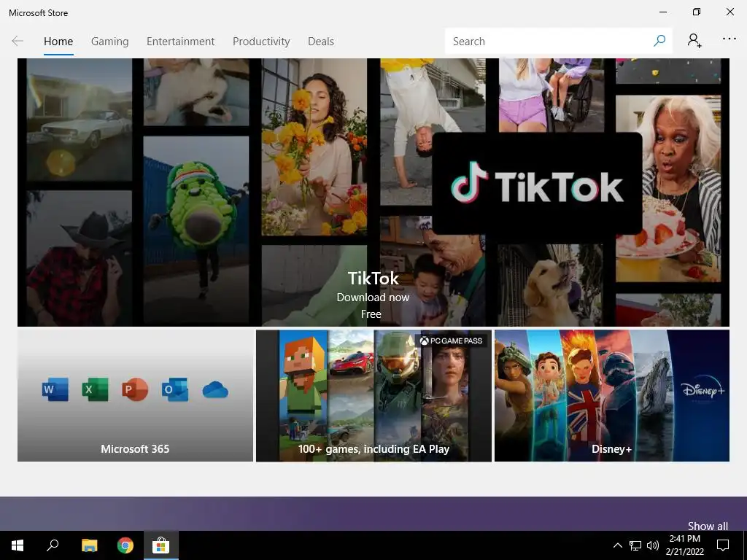Launch File Explorer from taskbar

coord(89,545)
